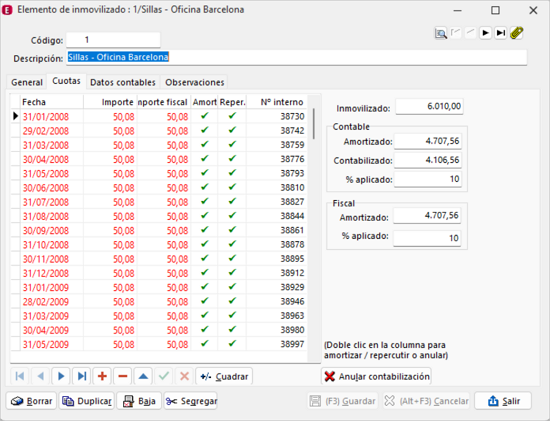Click Salir button
This screenshot has height=421, width=550.
(503, 401)
